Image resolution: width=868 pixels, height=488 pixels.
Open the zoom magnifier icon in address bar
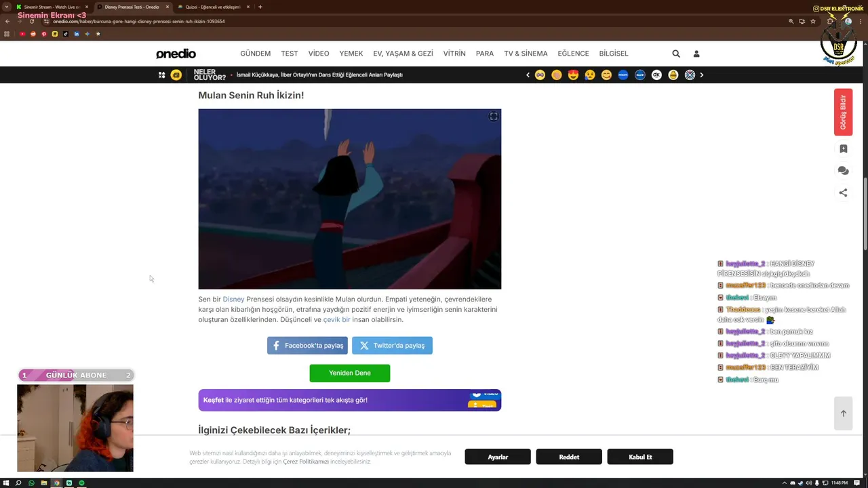tap(791, 21)
